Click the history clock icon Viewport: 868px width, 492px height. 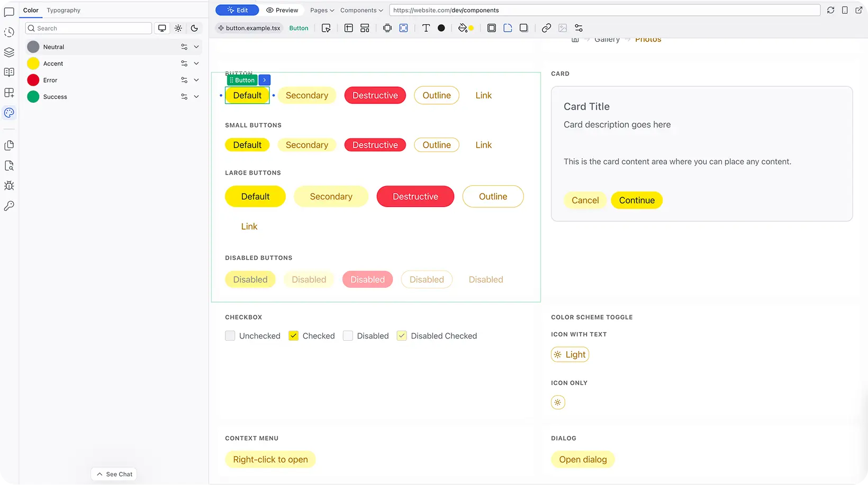coord(9,32)
